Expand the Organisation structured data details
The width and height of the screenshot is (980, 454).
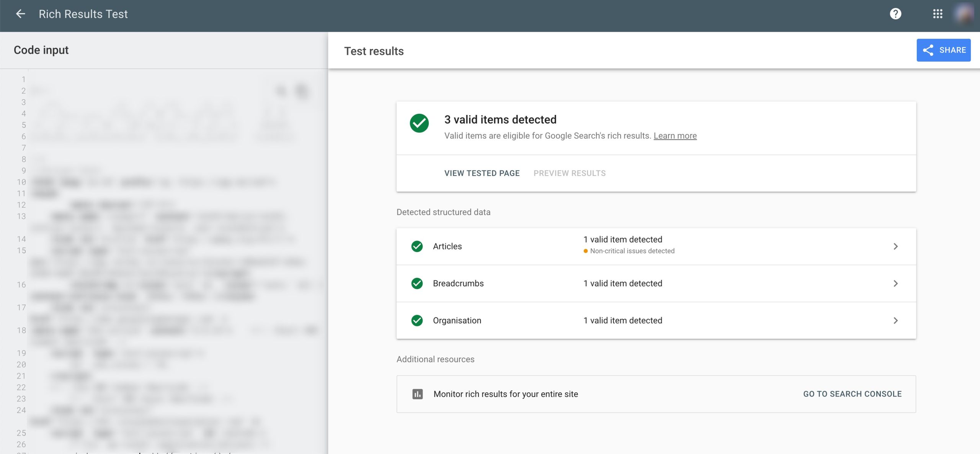point(896,321)
